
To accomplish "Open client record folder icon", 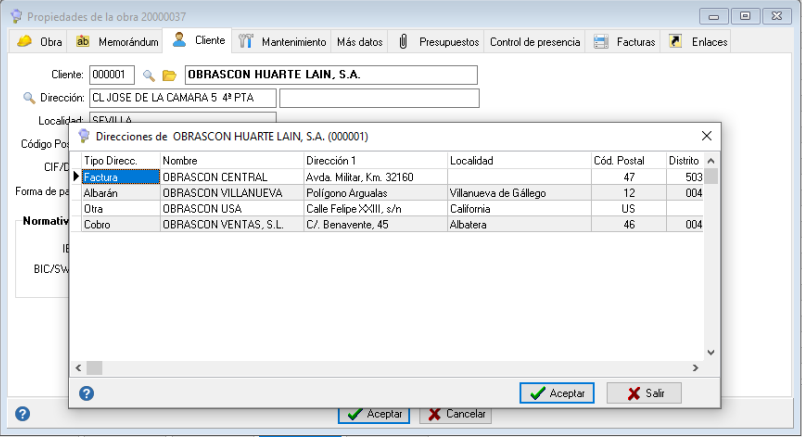I will (169, 76).
